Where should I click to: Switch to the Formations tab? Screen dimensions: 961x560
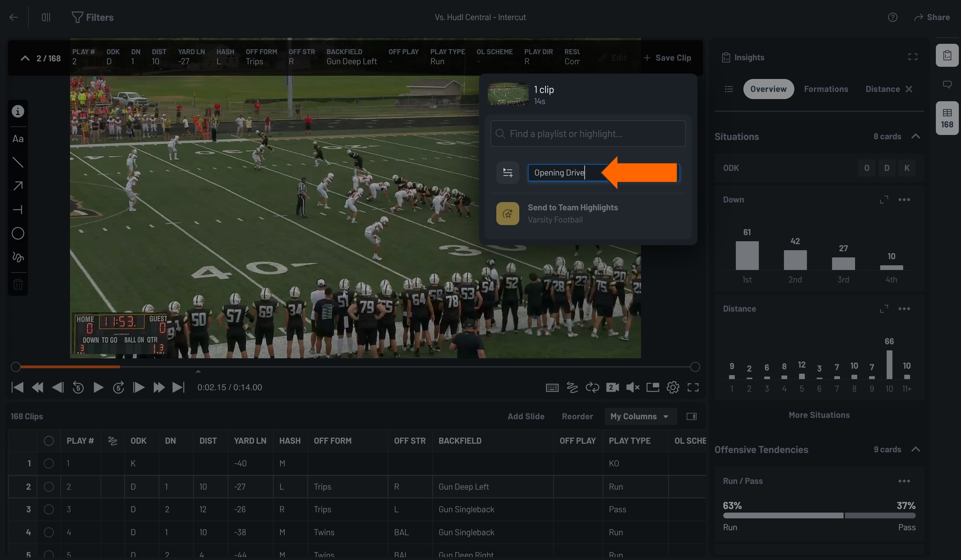826,89
